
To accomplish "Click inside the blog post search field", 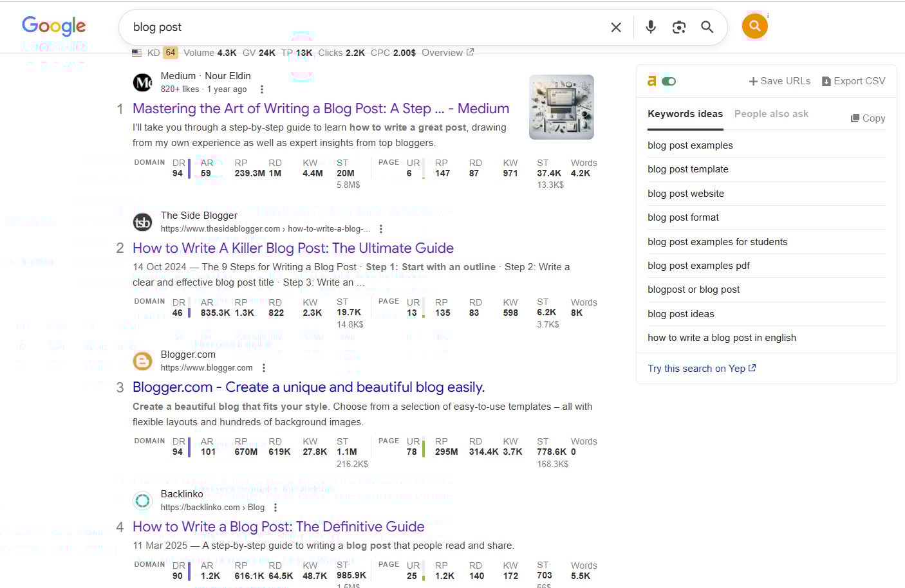I will [360, 27].
